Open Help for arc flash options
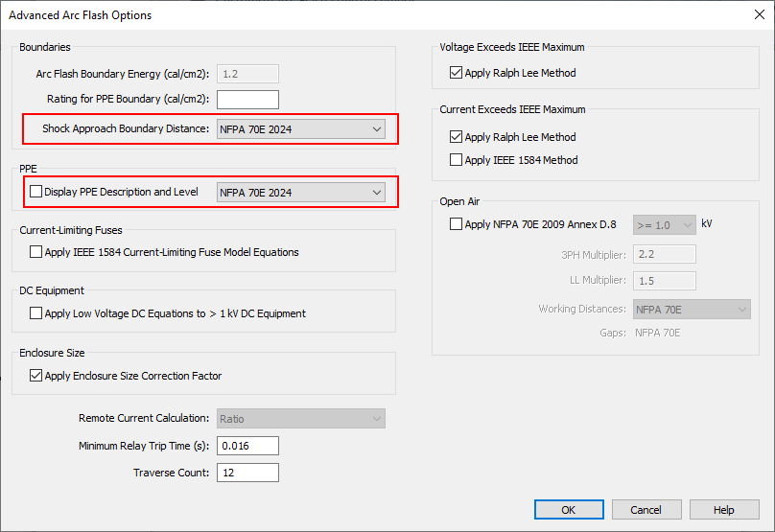775x532 pixels. click(x=723, y=510)
